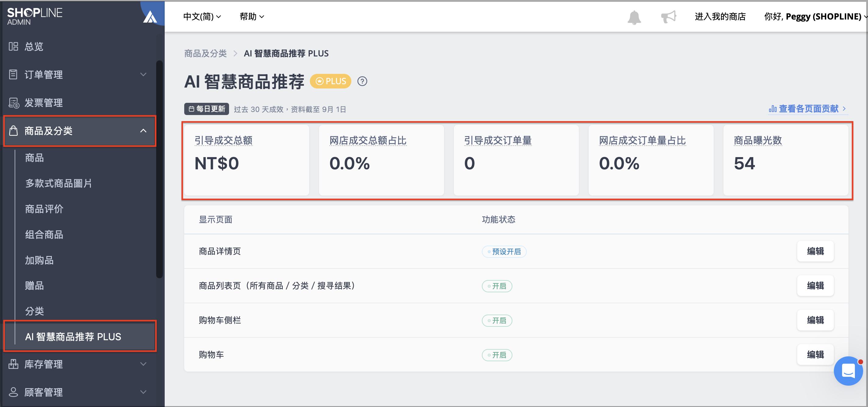Screen dimensions: 868x407
Task: Click the 54 exposure count value
Action: tap(744, 163)
